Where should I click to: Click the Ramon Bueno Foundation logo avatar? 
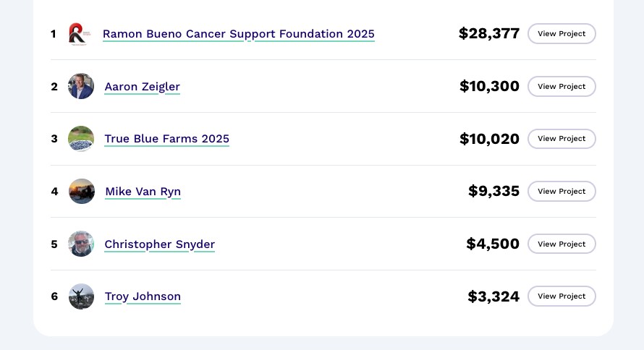(80, 34)
